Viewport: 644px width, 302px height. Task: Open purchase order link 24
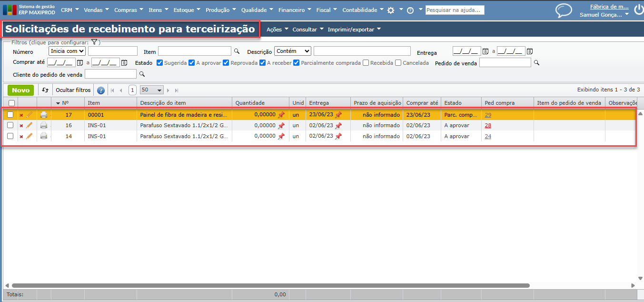tap(488, 136)
